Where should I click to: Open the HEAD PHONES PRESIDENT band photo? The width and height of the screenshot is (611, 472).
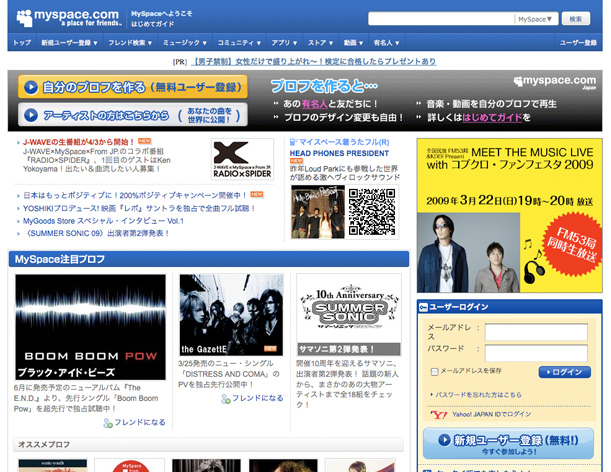(x=318, y=212)
